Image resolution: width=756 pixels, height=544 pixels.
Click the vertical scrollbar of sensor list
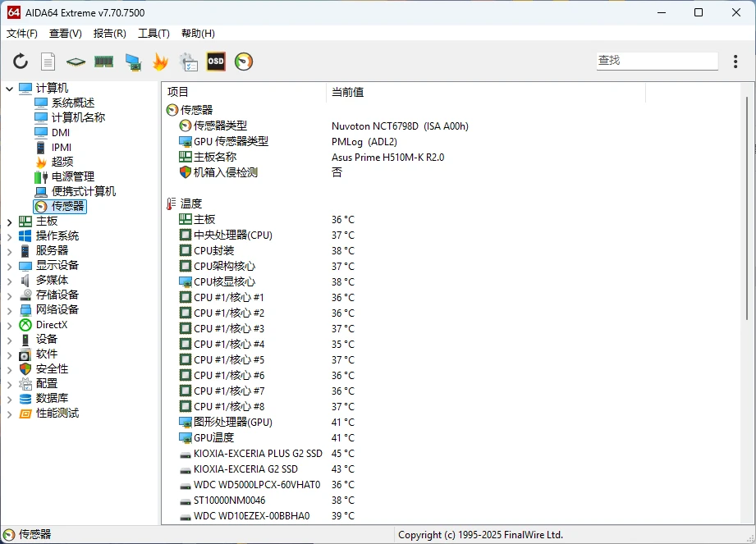click(x=746, y=208)
